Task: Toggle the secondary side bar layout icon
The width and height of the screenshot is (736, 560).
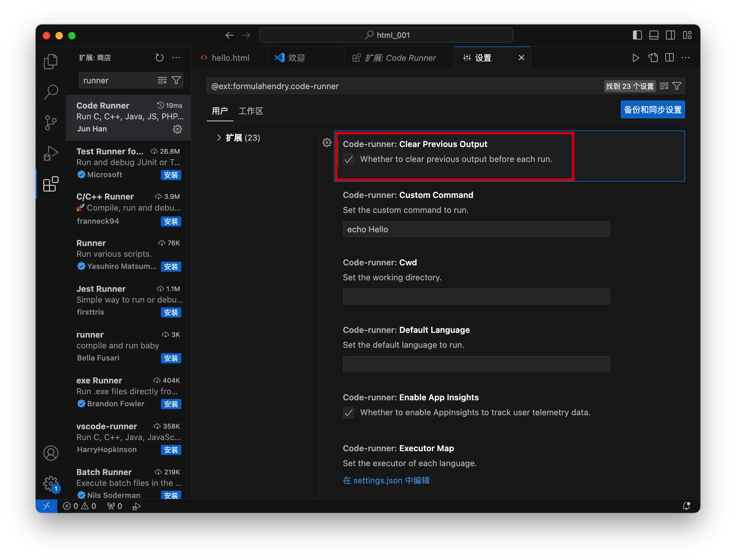Action: [x=670, y=35]
